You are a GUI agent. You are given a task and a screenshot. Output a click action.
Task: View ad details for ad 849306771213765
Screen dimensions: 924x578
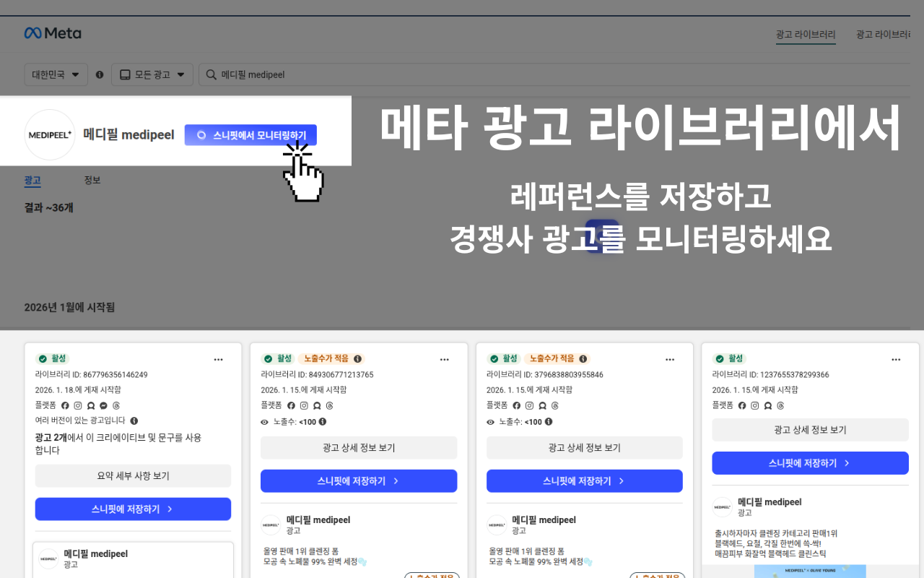click(359, 448)
